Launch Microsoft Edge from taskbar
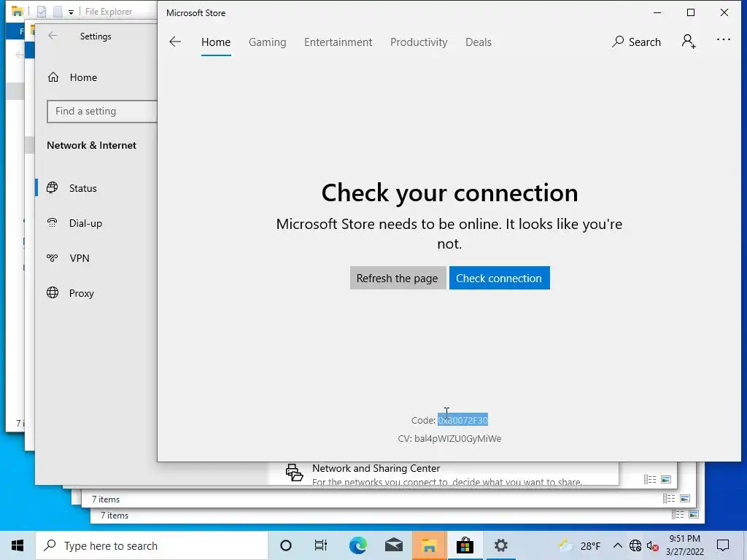The image size is (747, 560). click(357, 545)
